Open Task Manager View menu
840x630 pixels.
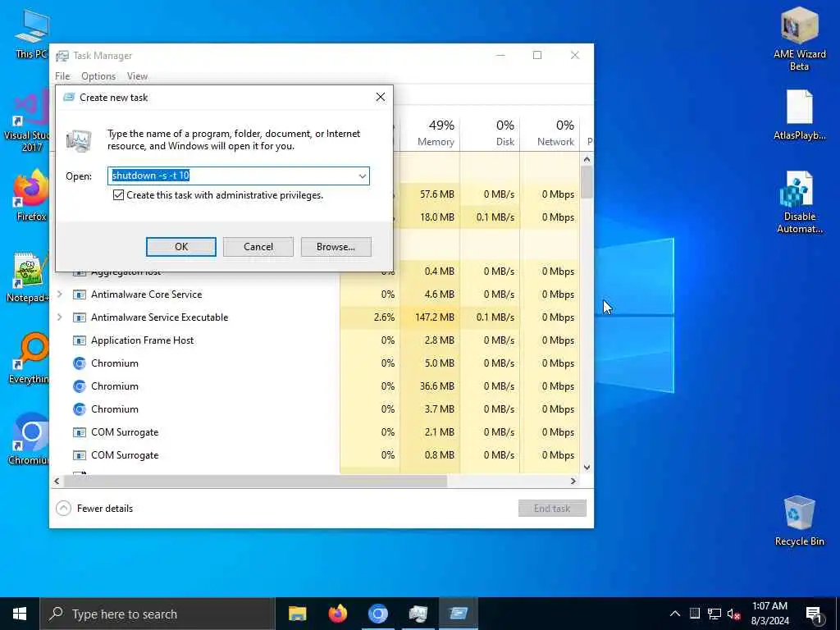point(137,76)
